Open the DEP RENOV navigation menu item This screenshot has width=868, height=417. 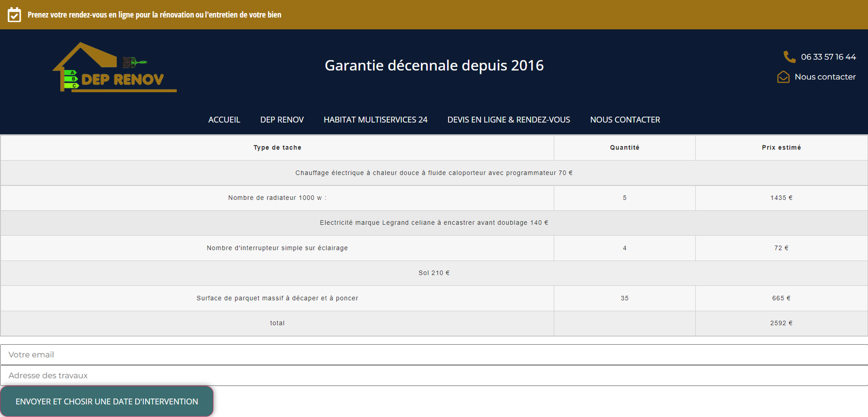pos(282,119)
